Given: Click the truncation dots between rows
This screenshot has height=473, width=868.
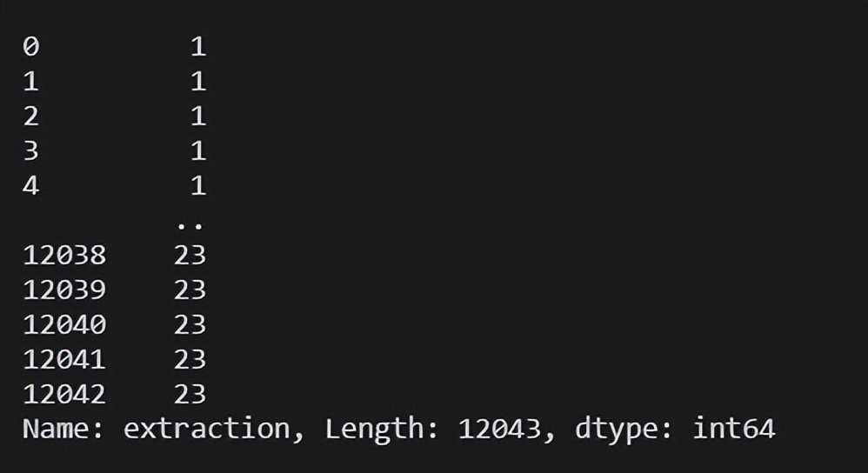Looking at the screenshot, I should coord(190,226).
